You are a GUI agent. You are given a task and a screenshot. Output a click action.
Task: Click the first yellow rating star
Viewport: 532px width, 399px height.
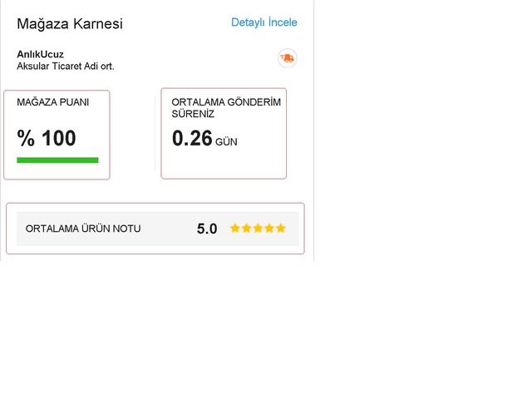pyautogui.click(x=234, y=228)
